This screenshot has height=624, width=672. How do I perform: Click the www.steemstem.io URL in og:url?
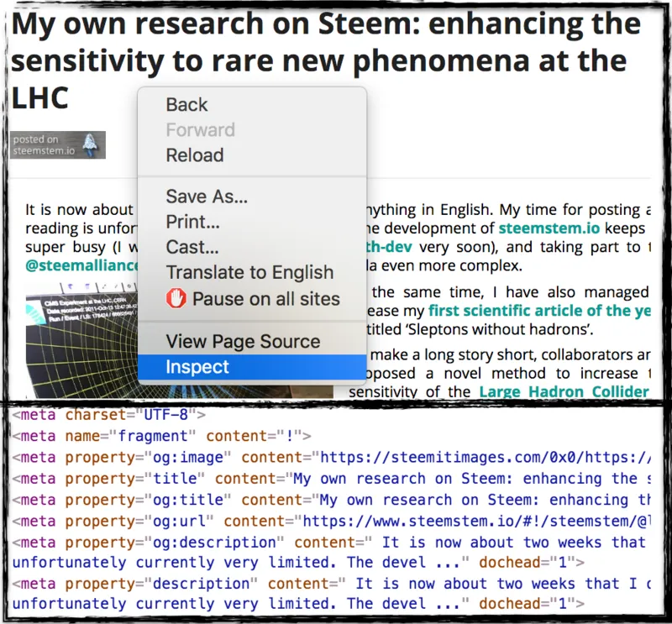(x=476, y=522)
